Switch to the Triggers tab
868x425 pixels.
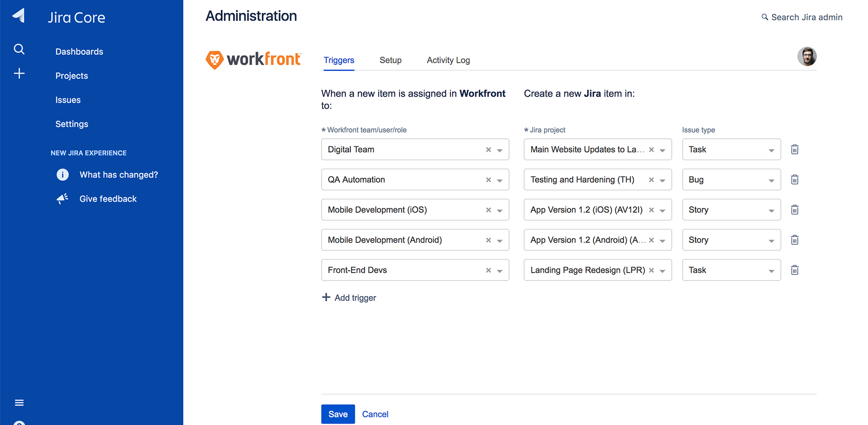pyautogui.click(x=339, y=60)
